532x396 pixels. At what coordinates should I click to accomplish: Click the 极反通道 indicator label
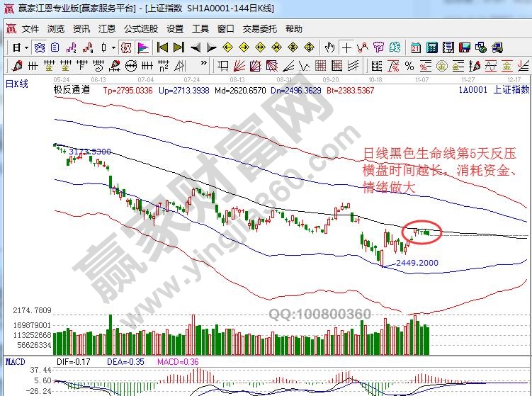pyautogui.click(x=72, y=91)
